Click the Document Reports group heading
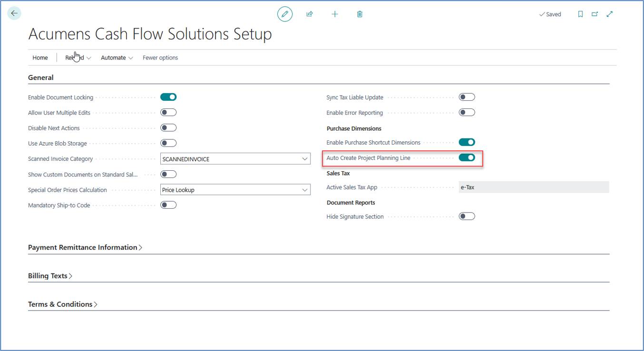 point(351,203)
